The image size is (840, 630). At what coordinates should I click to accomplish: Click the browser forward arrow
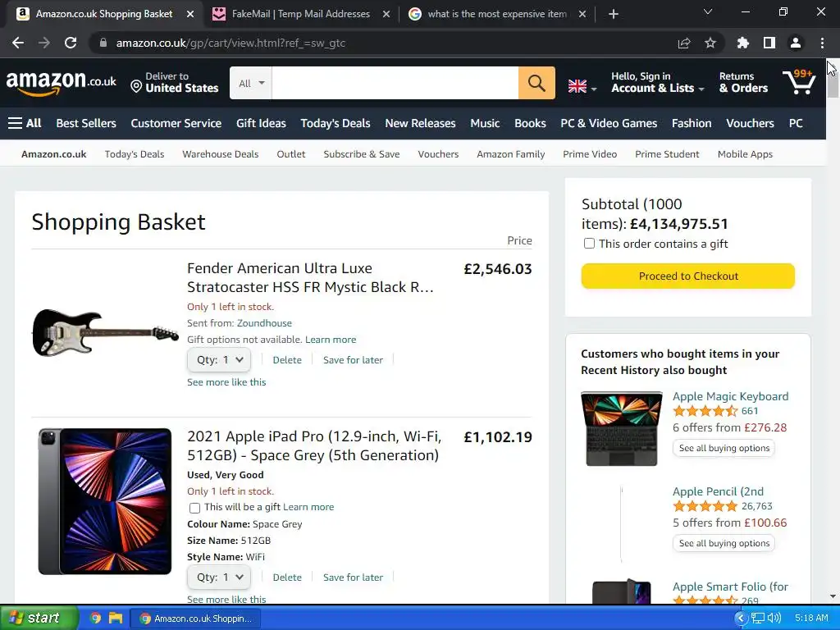pos(44,43)
